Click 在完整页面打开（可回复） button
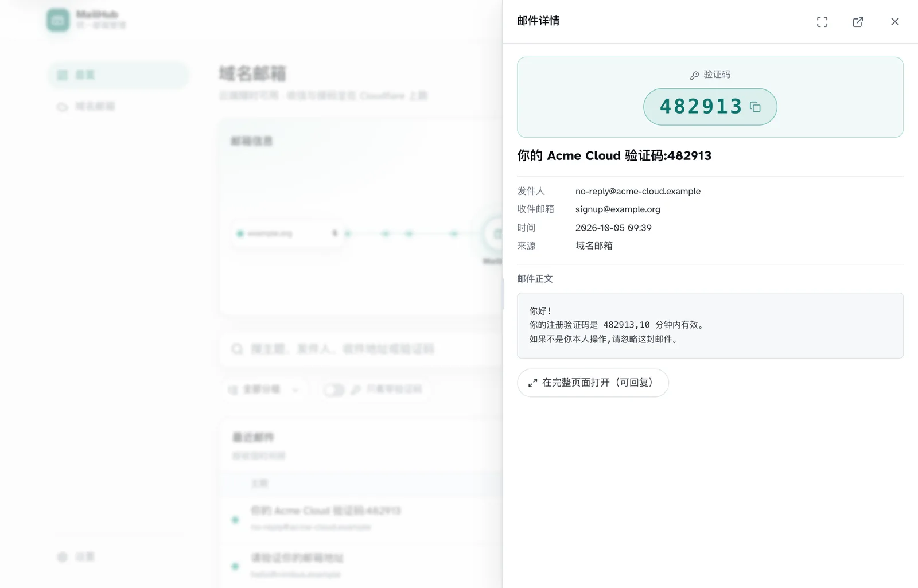The height and width of the screenshot is (588, 918). click(593, 383)
